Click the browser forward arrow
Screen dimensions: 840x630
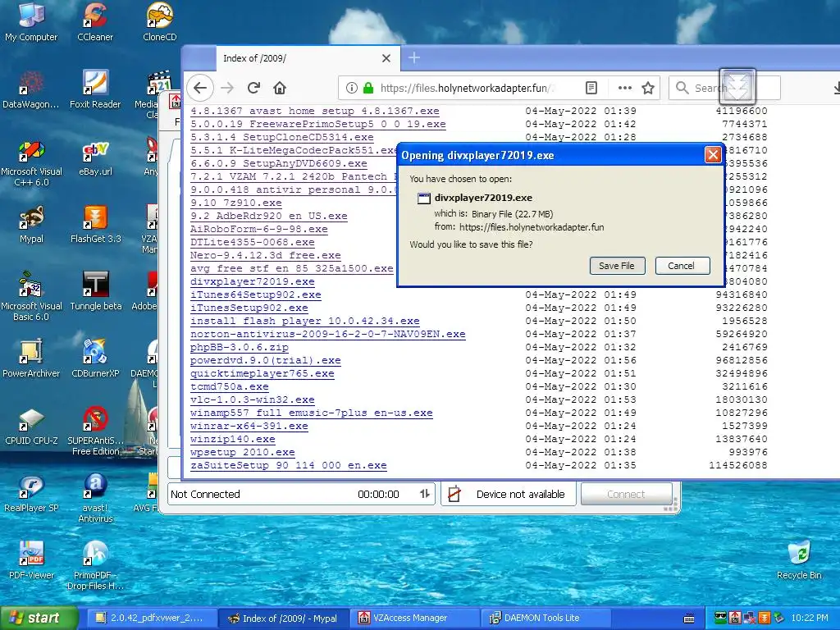[227, 88]
